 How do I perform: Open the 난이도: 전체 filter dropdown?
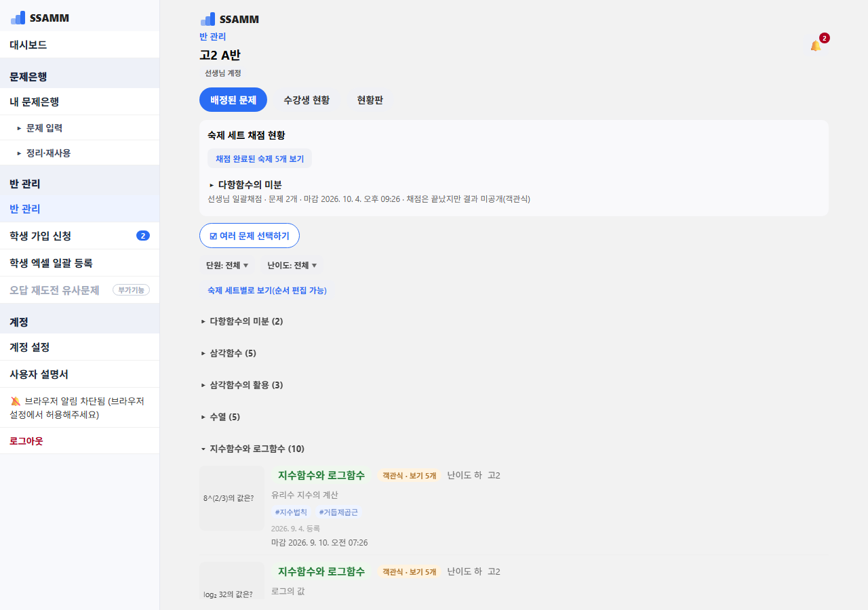click(292, 265)
